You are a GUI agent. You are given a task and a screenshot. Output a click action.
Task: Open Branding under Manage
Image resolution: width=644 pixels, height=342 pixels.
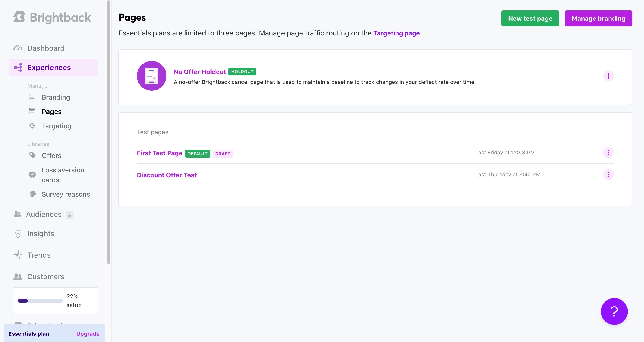[56, 97]
